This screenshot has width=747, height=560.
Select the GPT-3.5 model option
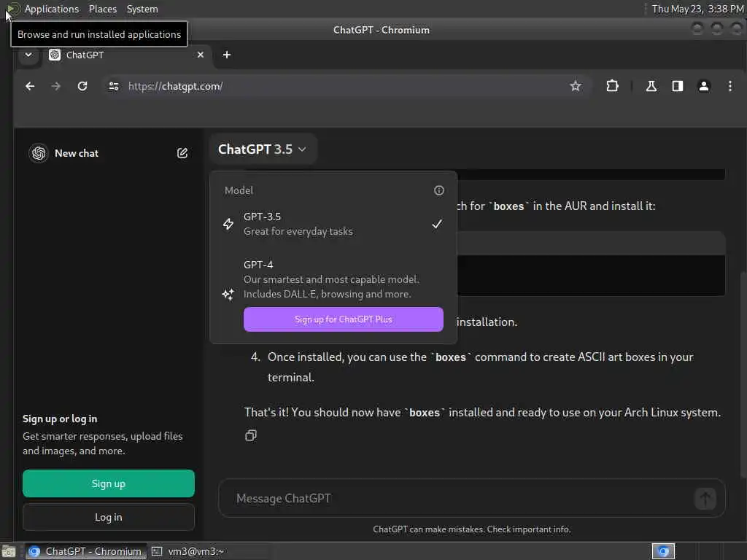[x=333, y=224]
